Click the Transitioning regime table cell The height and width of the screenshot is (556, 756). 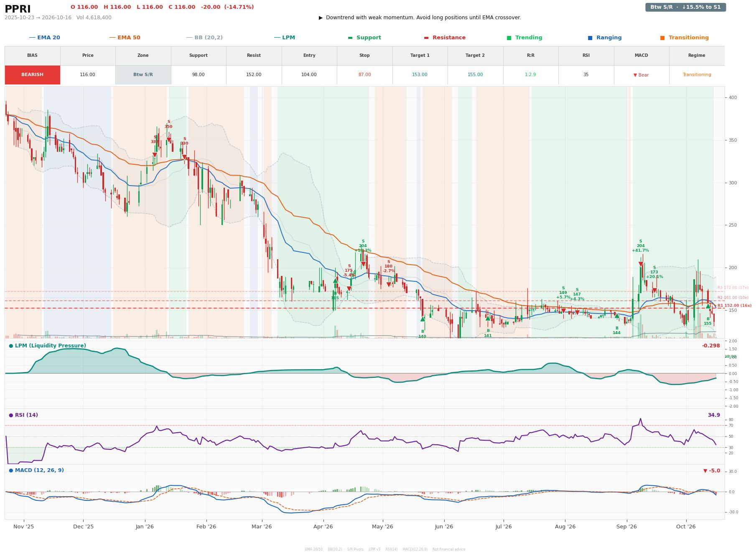point(697,75)
